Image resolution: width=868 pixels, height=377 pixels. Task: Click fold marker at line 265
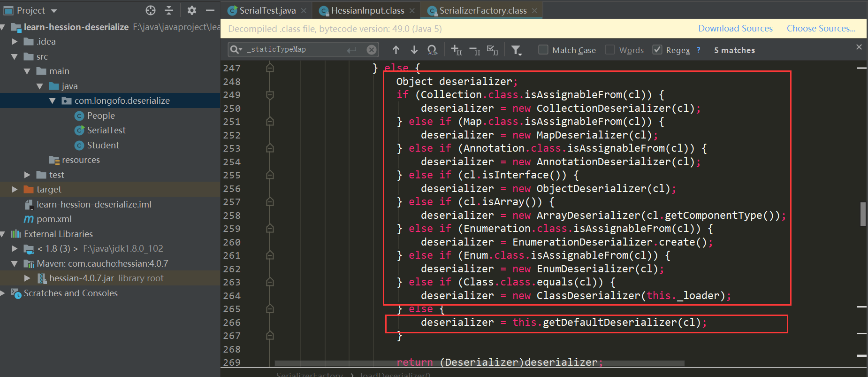coord(270,309)
